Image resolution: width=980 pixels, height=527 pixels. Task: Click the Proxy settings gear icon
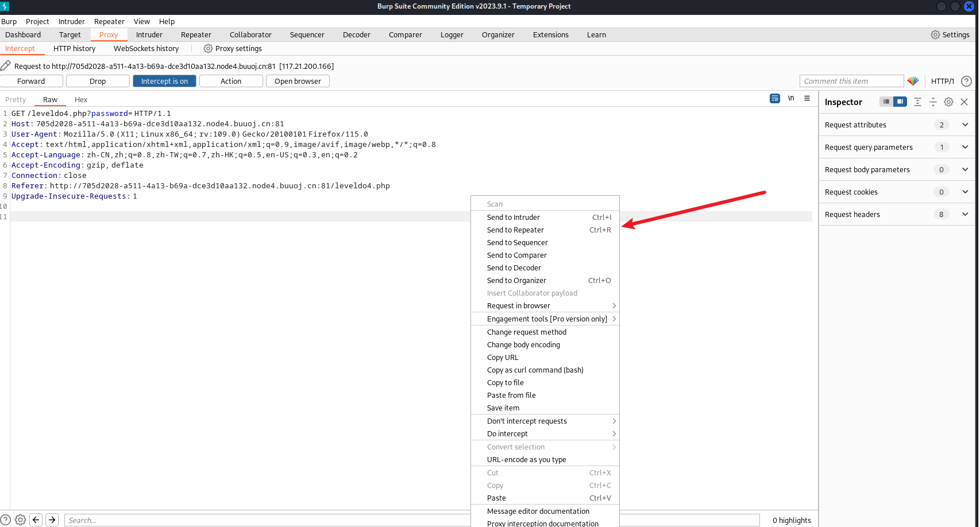[x=208, y=48]
